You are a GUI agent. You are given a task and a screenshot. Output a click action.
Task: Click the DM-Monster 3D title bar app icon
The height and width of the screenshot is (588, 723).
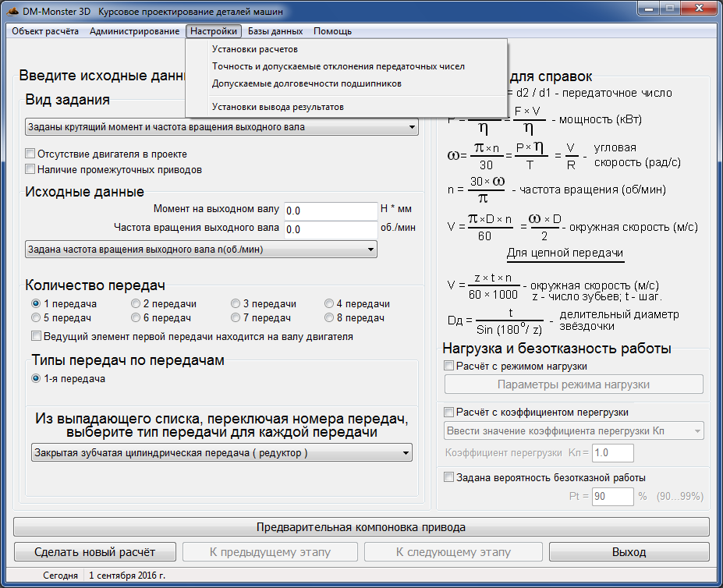pyautogui.click(x=12, y=11)
